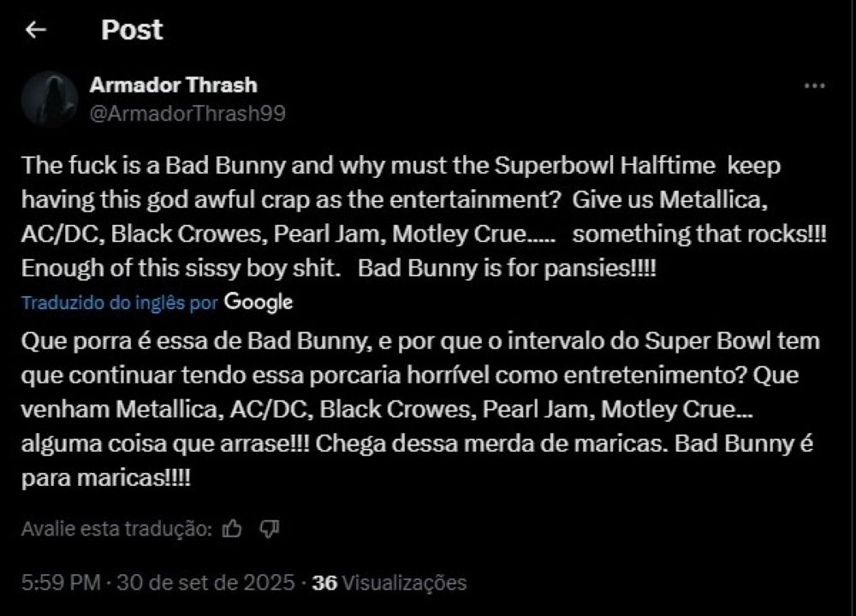Open the 5:59 PM timestamp
Screen dimensions: 856x616
(61, 583)
